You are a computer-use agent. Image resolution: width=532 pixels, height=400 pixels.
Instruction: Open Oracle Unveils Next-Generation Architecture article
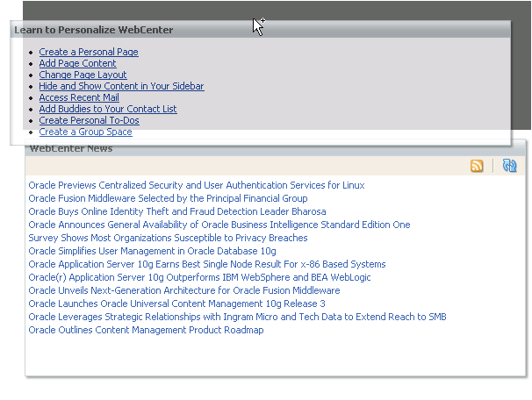184,290
